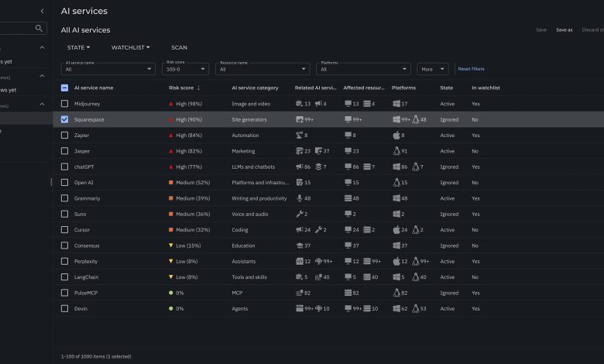Viewport: 604px width, 364px height.
Task: Click the Linux platform icon in Perplexity row
Action: pos(416,261)
